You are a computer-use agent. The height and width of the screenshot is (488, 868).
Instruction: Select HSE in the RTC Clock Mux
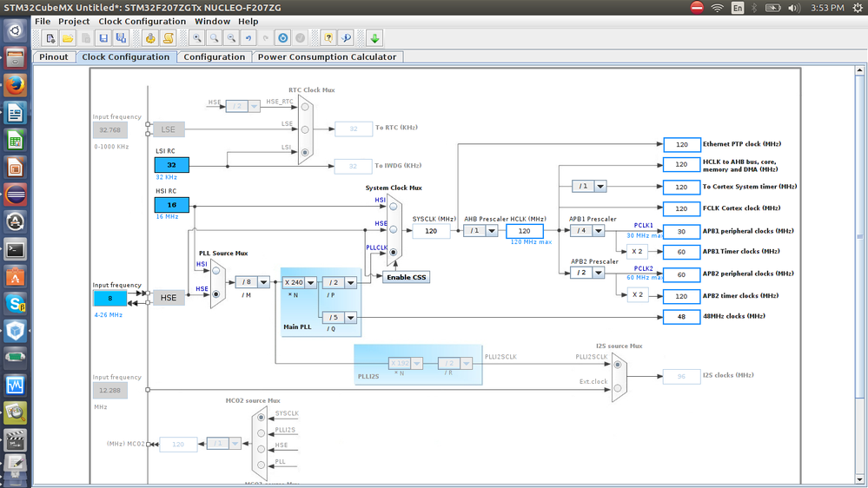point(305,107)
